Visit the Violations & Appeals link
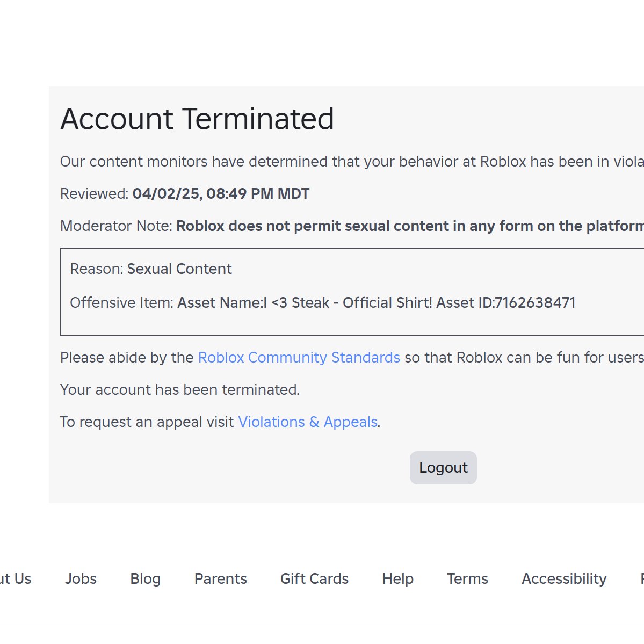Image resolution: width=644 pixels, height=644 pixels. point(307,422)
